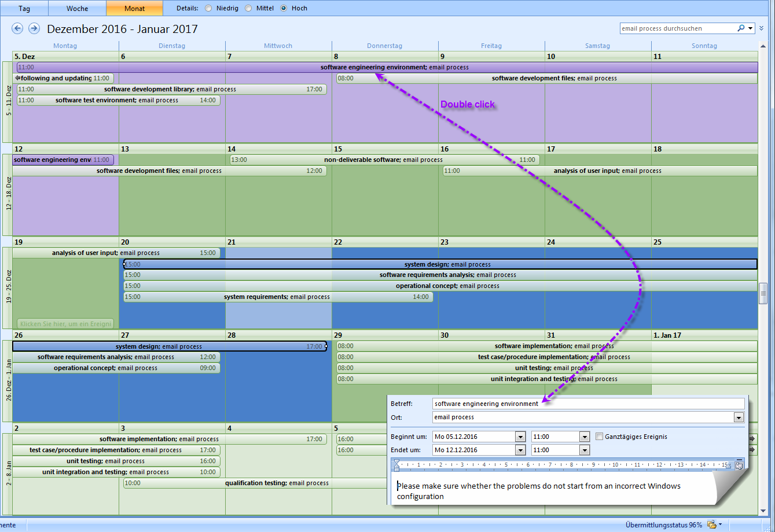
Task: Click the send/receive folder icon in the status bar
Action: coord(711,524)
